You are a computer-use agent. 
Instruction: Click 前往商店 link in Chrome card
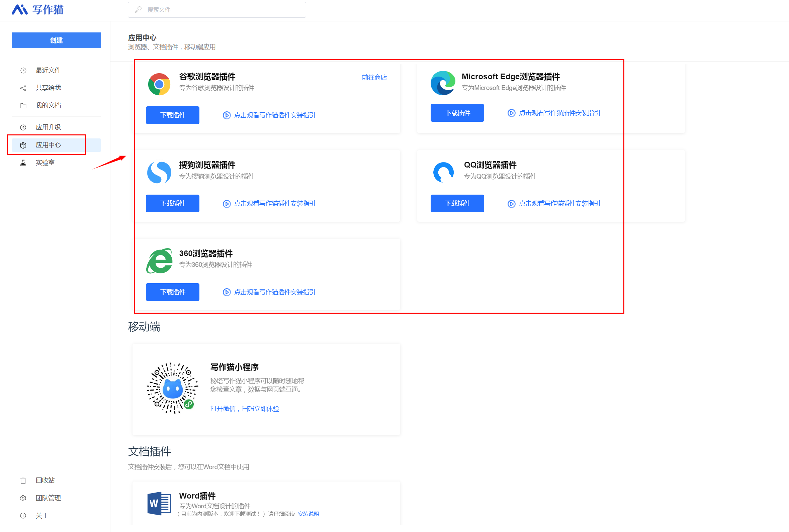pos(374,77)
